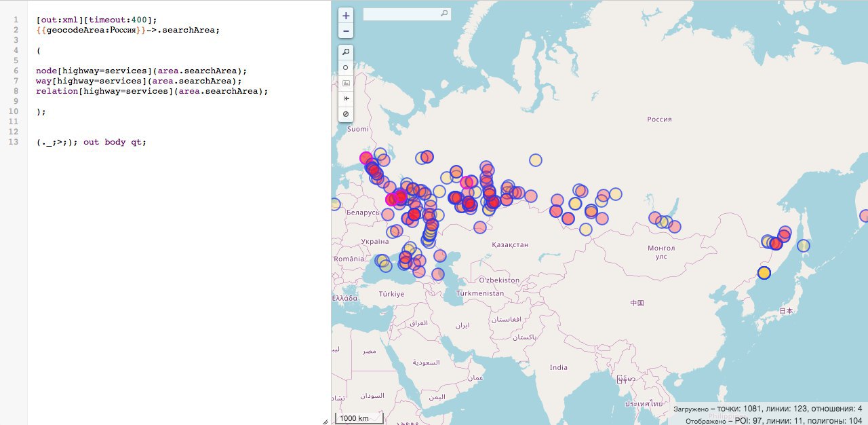Click the 'relation[highway=services]' code line

pyautogui.click(x=153, y=91)
